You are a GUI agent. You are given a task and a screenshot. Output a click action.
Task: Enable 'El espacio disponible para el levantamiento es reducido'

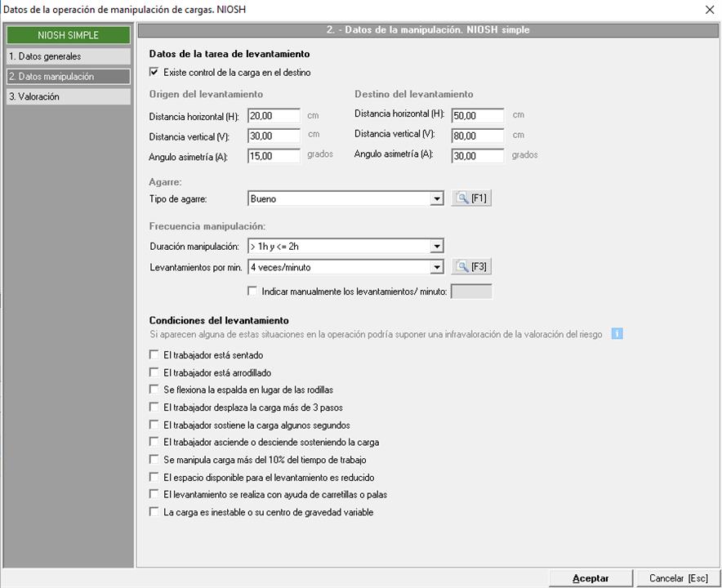tap(154, 476)
